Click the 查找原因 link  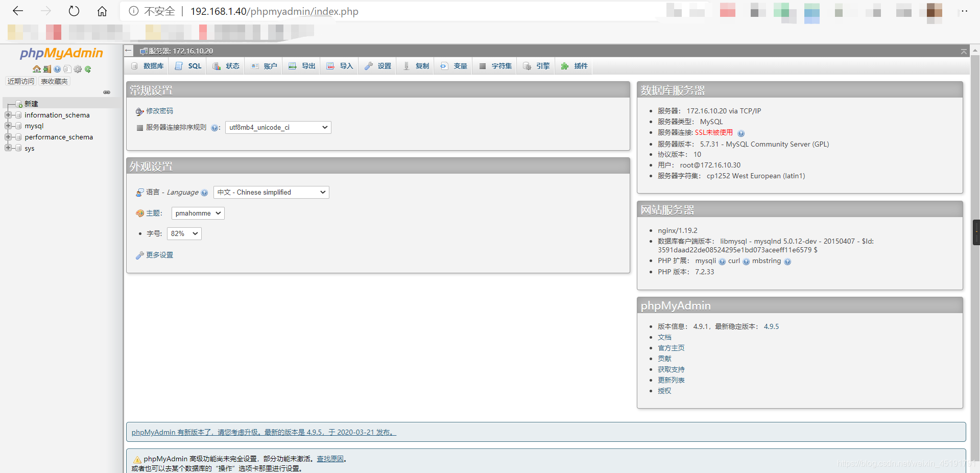(x=330, y=459)
